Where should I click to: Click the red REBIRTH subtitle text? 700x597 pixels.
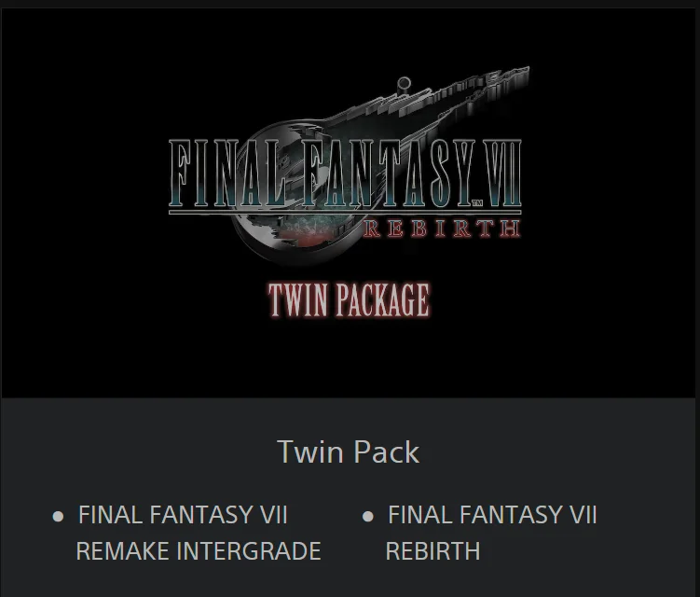pyautogui.click(x=442, y=229)
